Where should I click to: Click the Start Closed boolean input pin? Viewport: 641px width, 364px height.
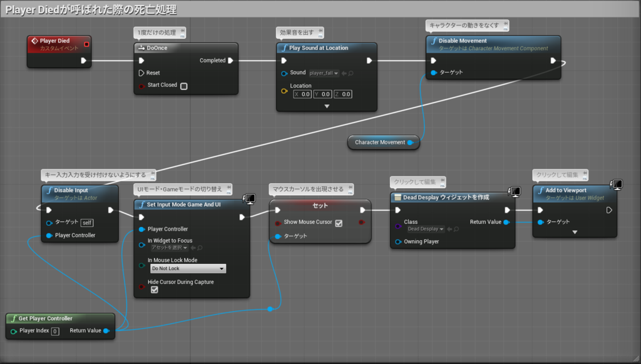coord(141,86)
